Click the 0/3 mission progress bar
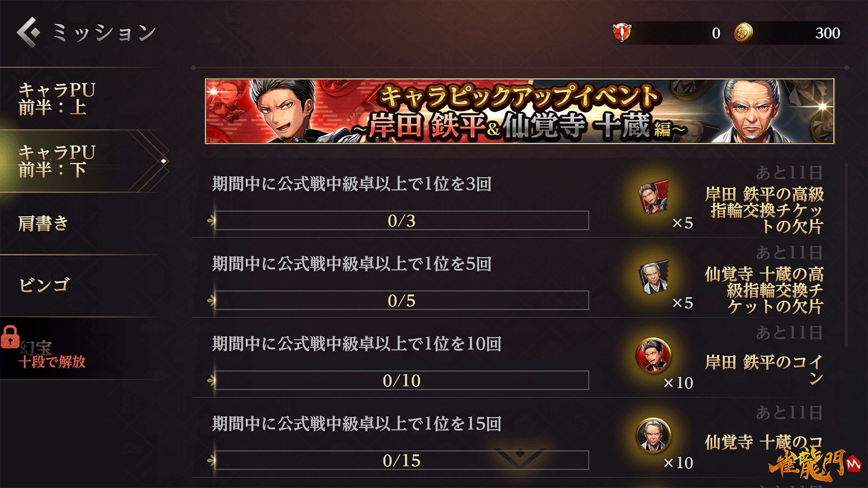Screen dimensions: 868x488 coord(401,221)
